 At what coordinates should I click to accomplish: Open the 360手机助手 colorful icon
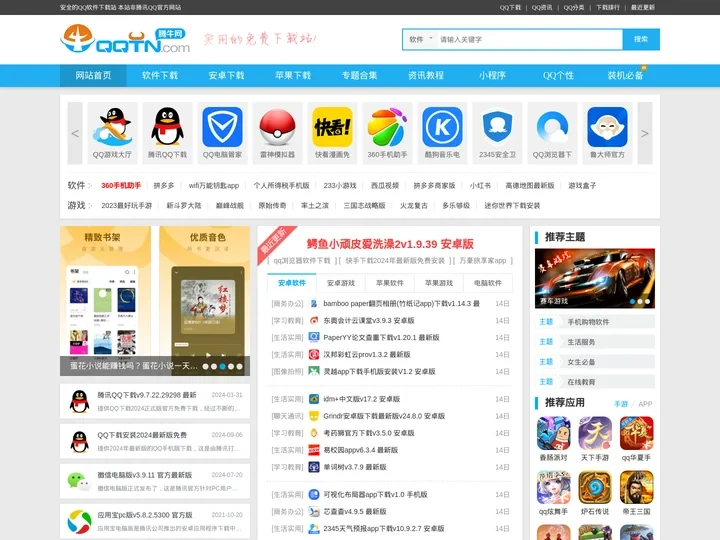pos(387,127)
